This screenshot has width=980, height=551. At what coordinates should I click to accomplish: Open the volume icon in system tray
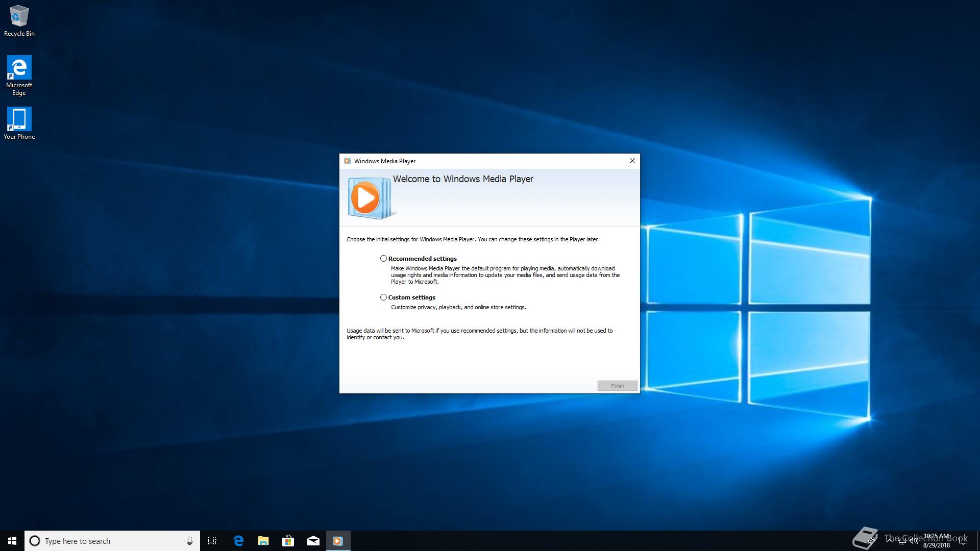pyautogui.click(x=914, y=541)
